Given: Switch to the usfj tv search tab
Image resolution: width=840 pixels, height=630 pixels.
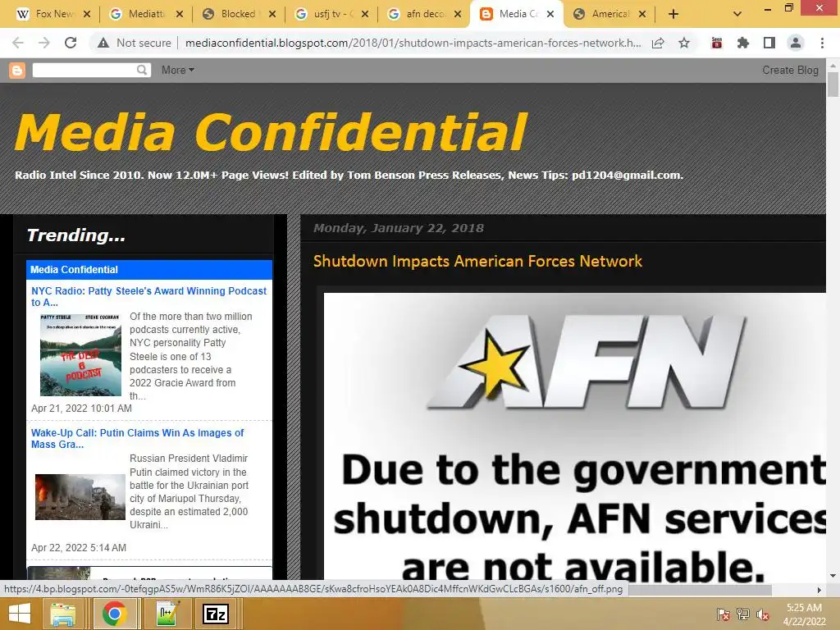Looking at the screenshot, I should pyautogui.click(x=325, y=14).
